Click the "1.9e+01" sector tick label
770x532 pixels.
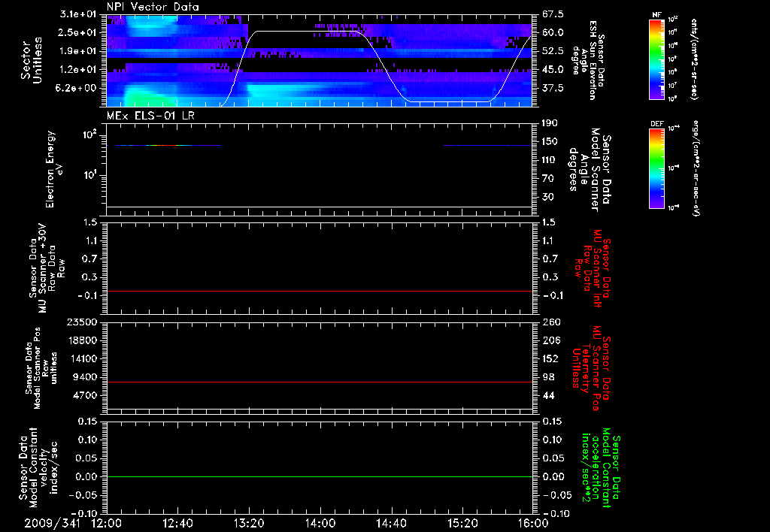(78, 51)
